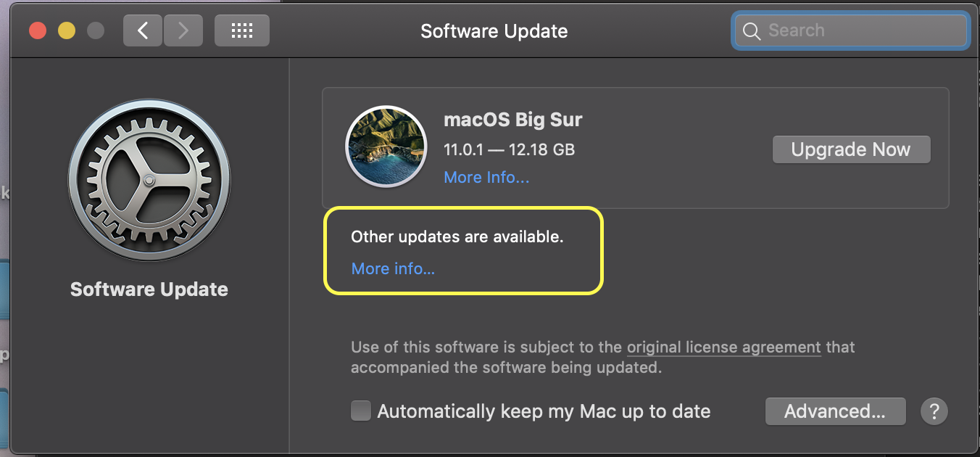Screen dimensions: 980x457
Task: Click the forward chevron navigation button
Action: click(x=183, y=30)
